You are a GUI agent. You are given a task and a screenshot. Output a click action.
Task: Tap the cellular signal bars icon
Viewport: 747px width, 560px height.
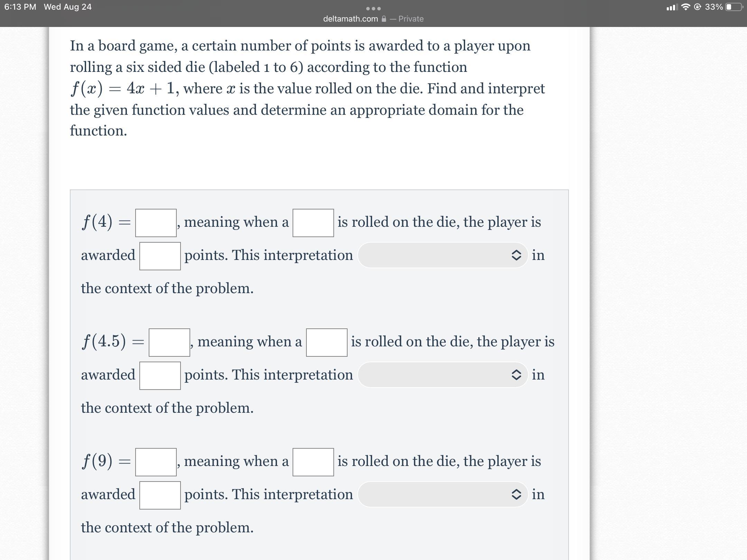(672, 7)
